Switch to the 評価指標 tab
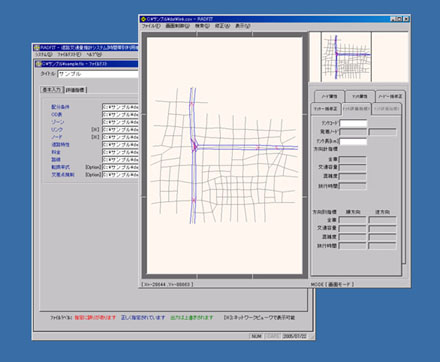This screenshot has height=362, width=440. click(x=76, y=90)
